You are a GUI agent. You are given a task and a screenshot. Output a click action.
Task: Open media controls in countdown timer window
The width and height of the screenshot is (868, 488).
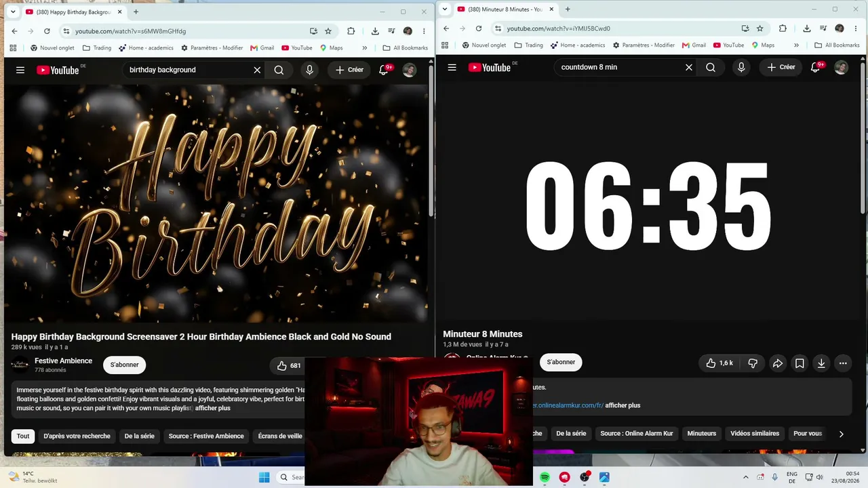tap(823, 28)
